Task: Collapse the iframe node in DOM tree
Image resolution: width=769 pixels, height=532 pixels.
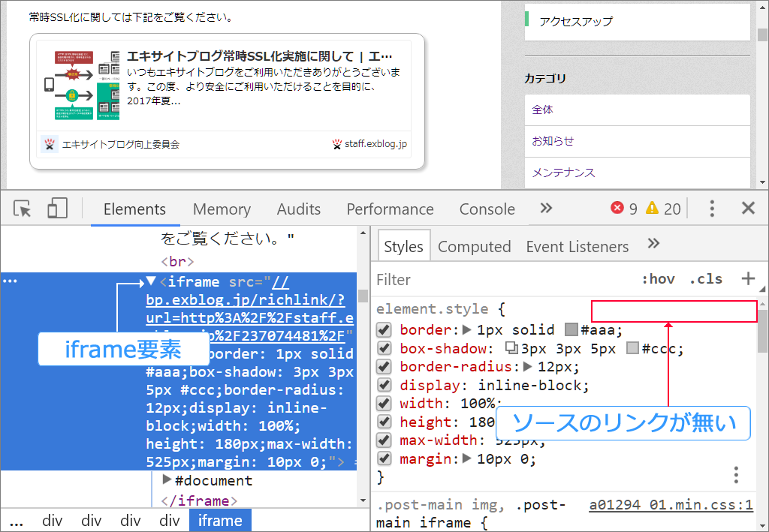Action: pos(150,281)
